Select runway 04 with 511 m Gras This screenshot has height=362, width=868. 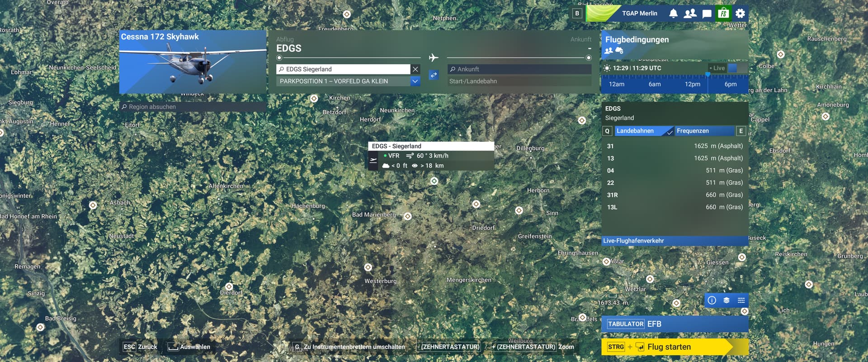675,171
